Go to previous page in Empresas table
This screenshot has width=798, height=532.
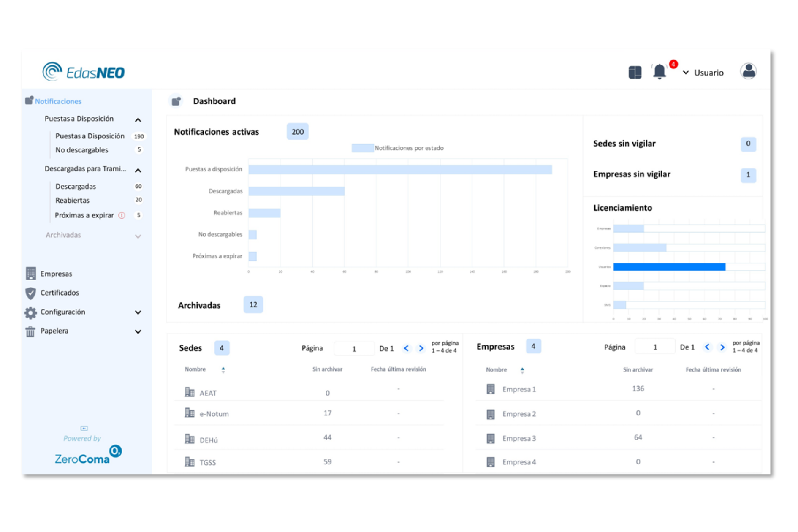(707, 347)
